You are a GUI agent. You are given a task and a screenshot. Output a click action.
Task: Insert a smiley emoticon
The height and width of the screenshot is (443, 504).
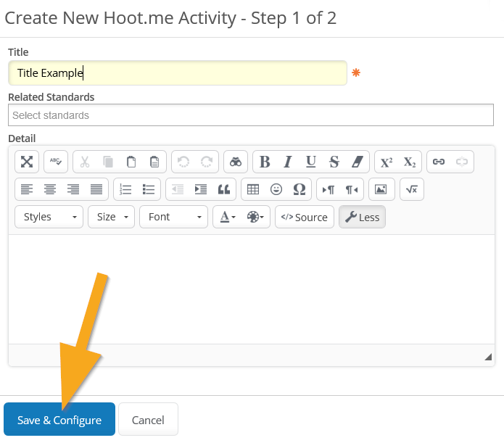click(276, 189)
